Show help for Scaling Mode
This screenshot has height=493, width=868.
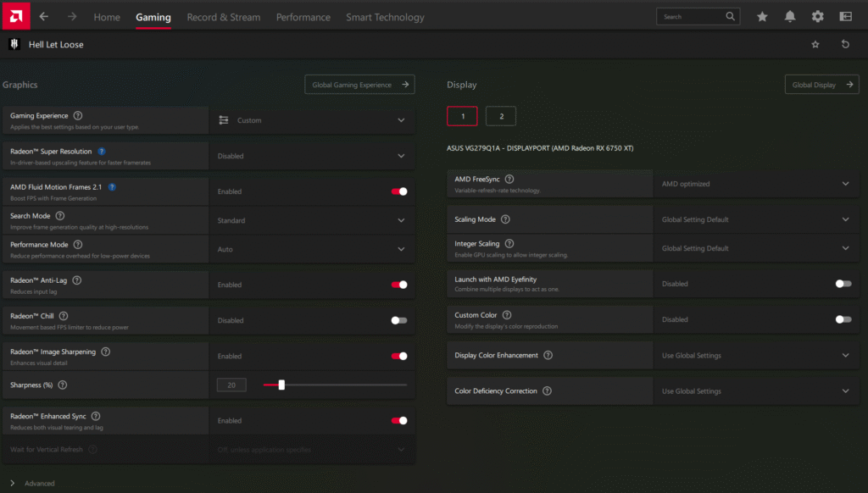pyautogui.click(x=505, y=219)
